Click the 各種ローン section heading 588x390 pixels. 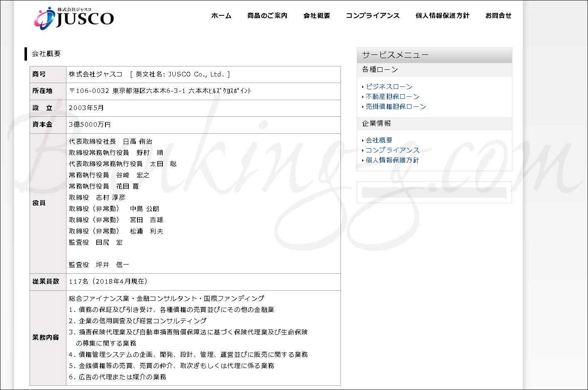point(380,70)
